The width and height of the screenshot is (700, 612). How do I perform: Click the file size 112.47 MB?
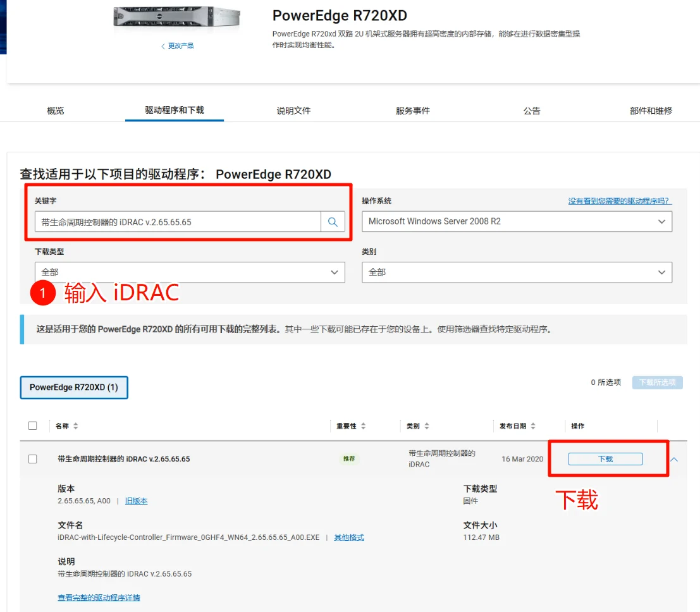click(481, 537)
